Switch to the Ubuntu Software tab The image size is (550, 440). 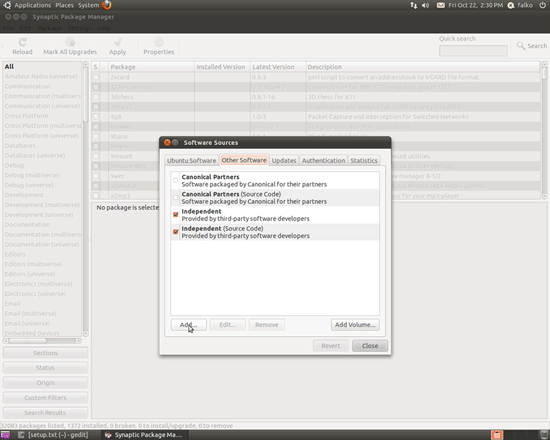192,160
